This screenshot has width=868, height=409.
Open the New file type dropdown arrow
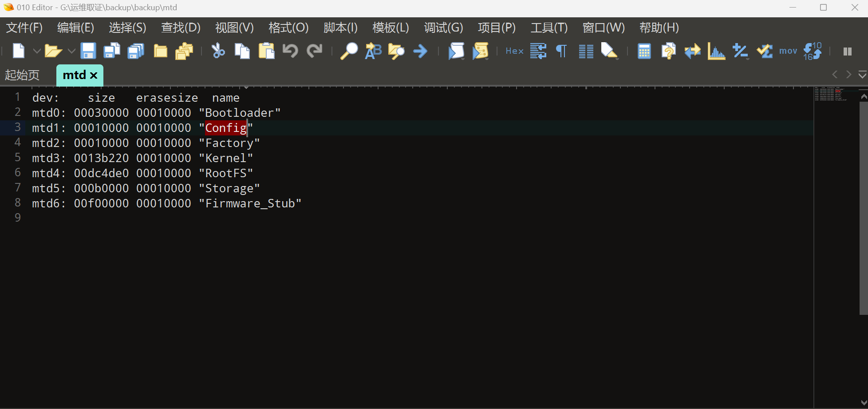click(37, 51)
